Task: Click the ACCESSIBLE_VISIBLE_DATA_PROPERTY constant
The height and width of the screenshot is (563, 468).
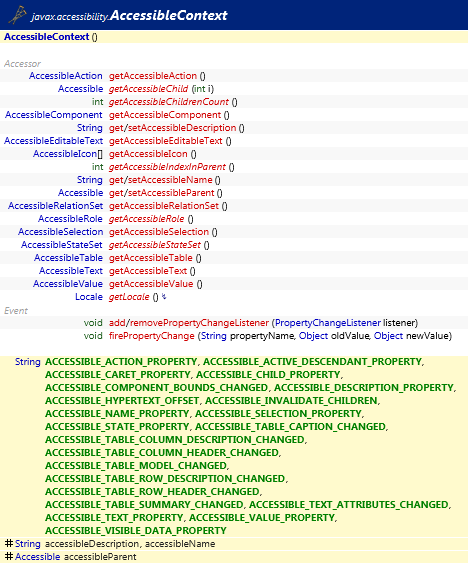Action: 136,530
